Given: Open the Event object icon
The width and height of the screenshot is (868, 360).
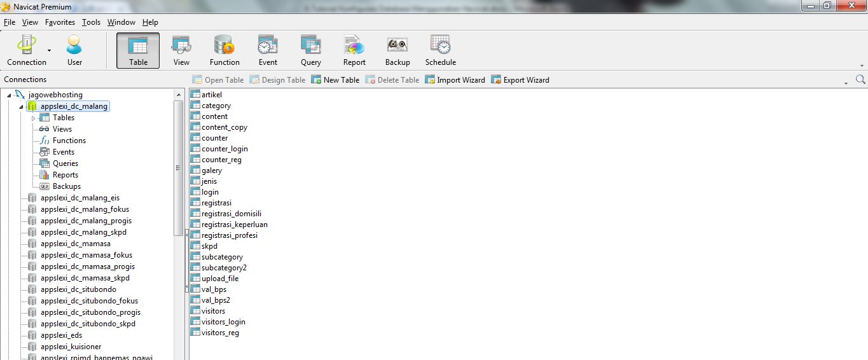Looking at the screenshot, I should click(x=268, y=50).
